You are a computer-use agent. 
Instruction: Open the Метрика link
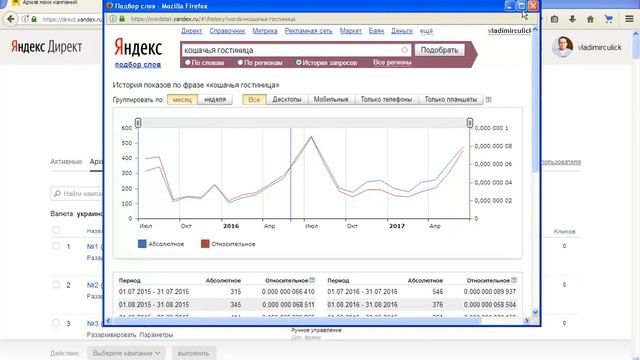[x=264, y=31]
